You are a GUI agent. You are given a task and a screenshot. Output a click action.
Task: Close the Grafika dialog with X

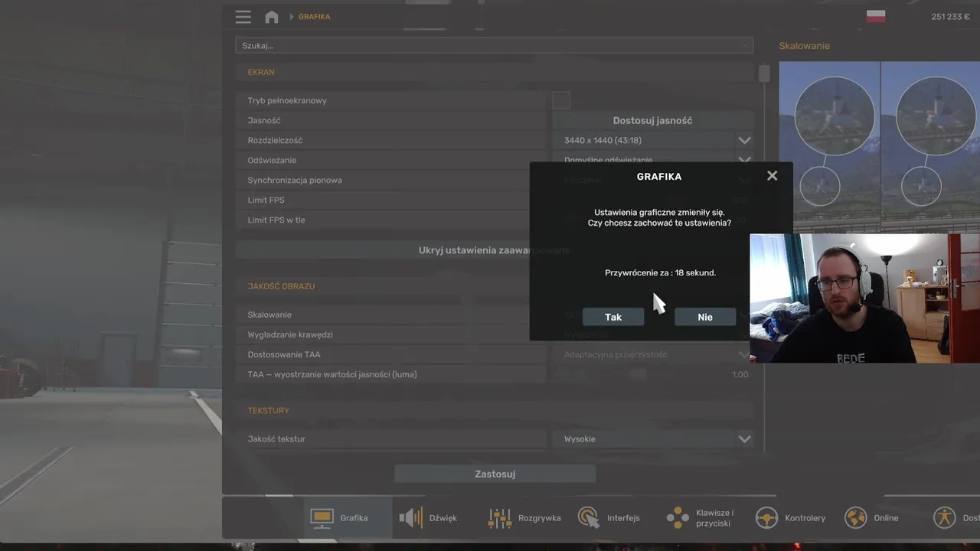coord(772,175)
